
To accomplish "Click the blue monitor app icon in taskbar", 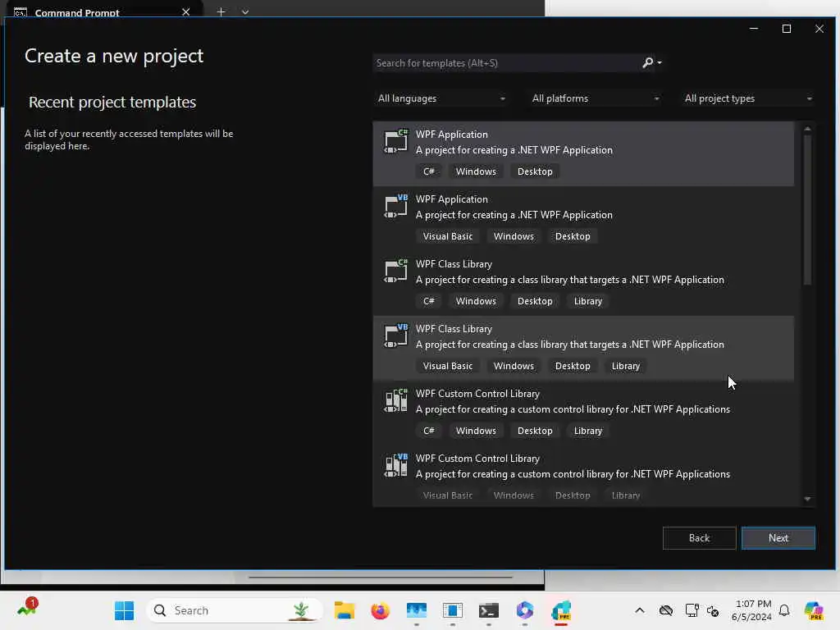I will [x=416, y=610].
